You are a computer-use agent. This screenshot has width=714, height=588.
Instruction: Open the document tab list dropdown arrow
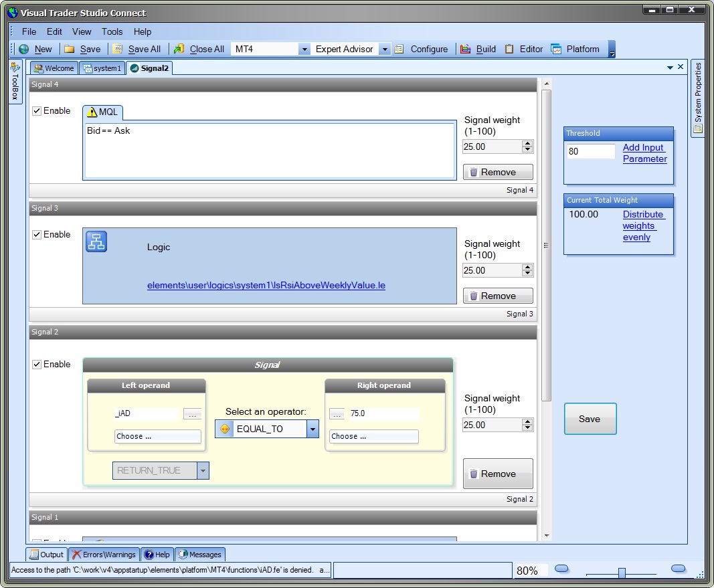coord(670,68)
